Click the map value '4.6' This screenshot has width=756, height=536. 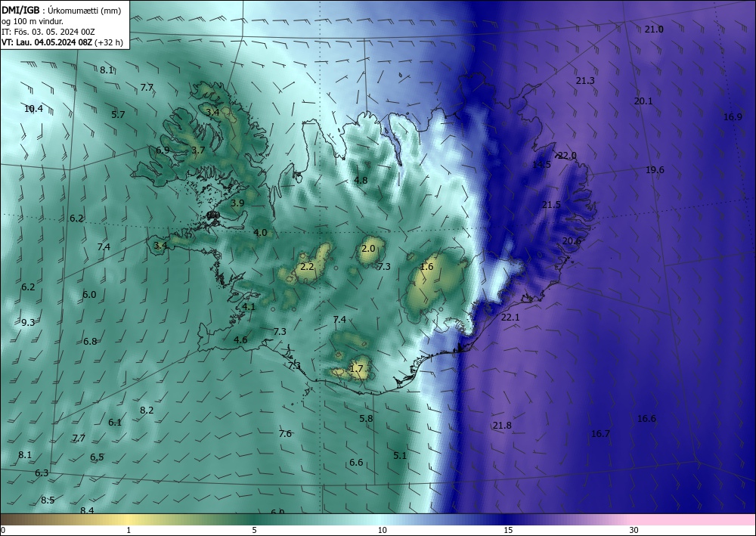tap(240, 340)
